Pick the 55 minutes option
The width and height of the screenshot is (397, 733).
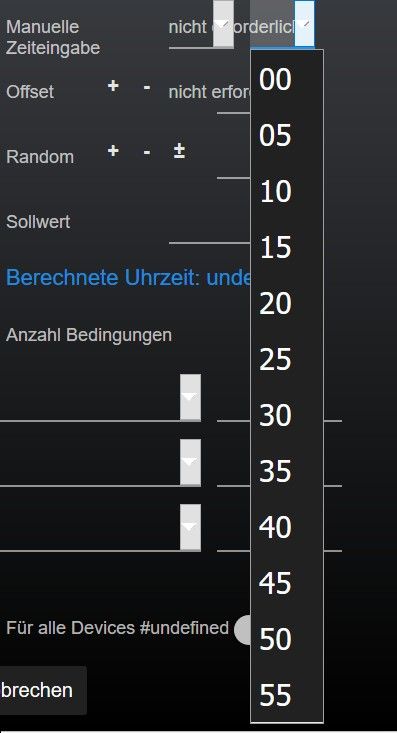287,695
